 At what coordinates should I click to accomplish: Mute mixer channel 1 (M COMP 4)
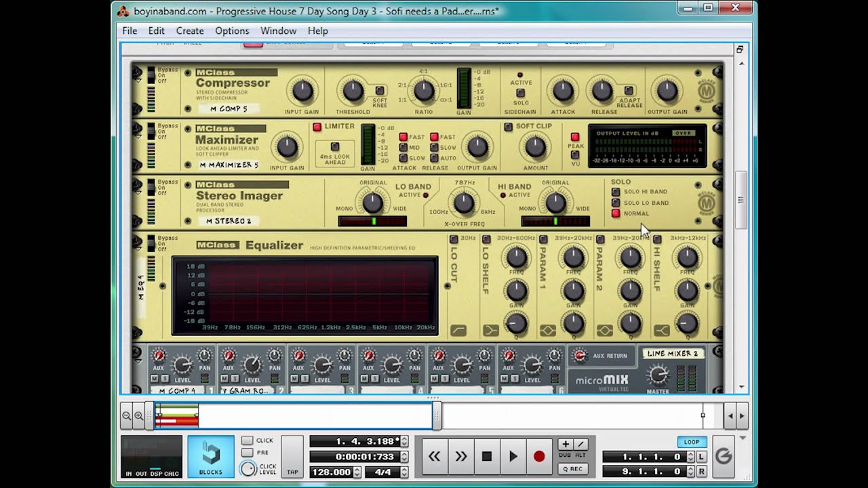click(155, 379)
